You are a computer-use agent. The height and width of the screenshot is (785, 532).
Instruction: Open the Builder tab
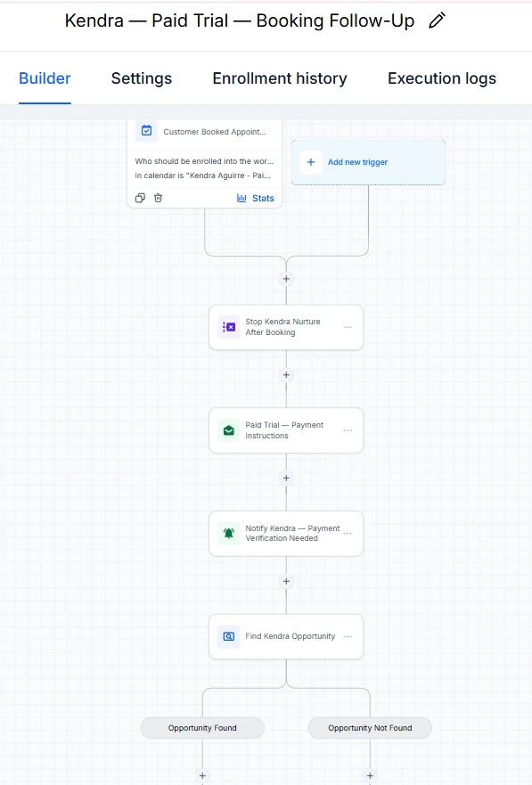(45, 78)
